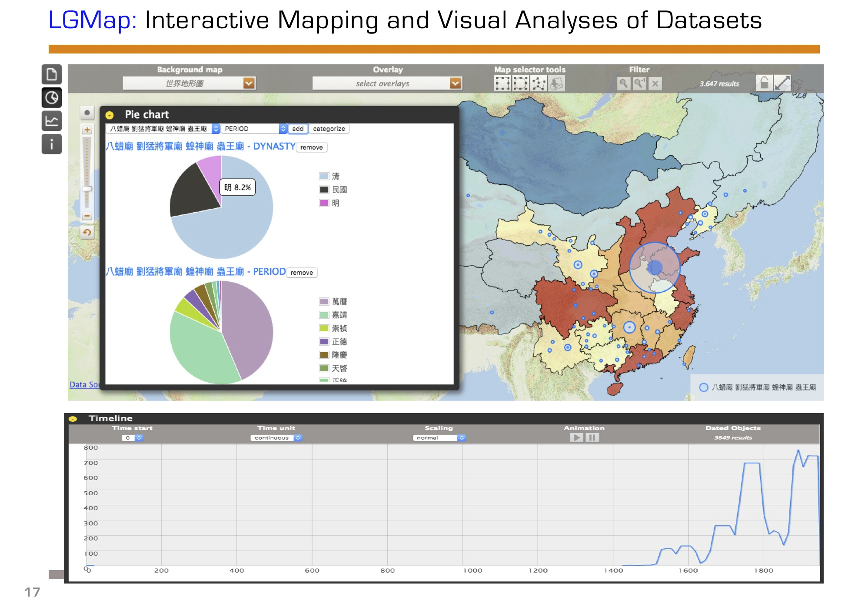Minimize the Timeline panel yellow button
This screenshot has width=868, height=607.
[x=73, y=419]
